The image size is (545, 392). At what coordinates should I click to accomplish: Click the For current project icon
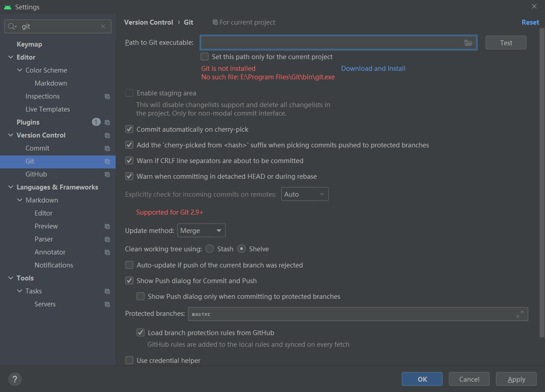point(215,22)
